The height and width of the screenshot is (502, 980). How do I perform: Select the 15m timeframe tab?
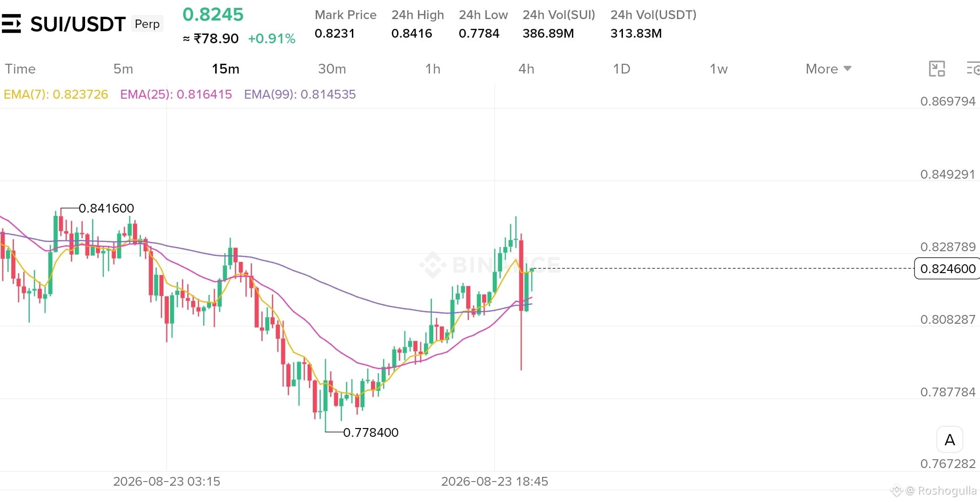pos(225,69)
